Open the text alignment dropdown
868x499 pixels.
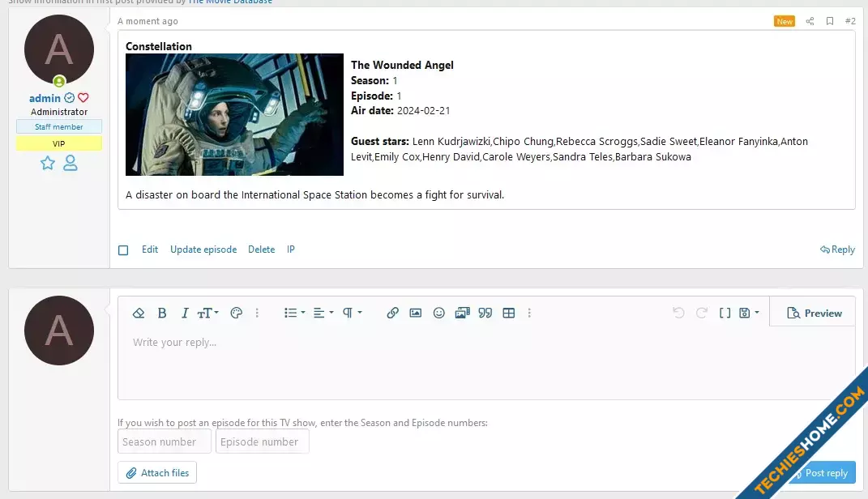tap(323, 313)
